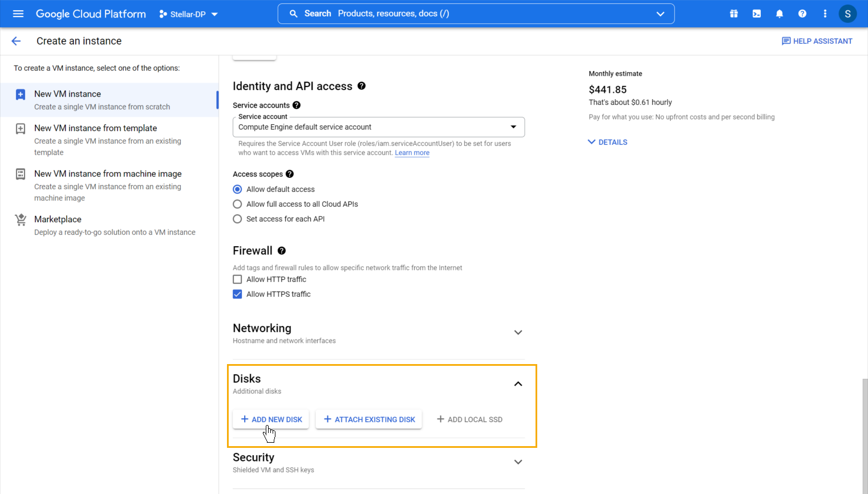Click the gift icon in top bar
The height and width of the screenshot is (494, 868).
734,14
